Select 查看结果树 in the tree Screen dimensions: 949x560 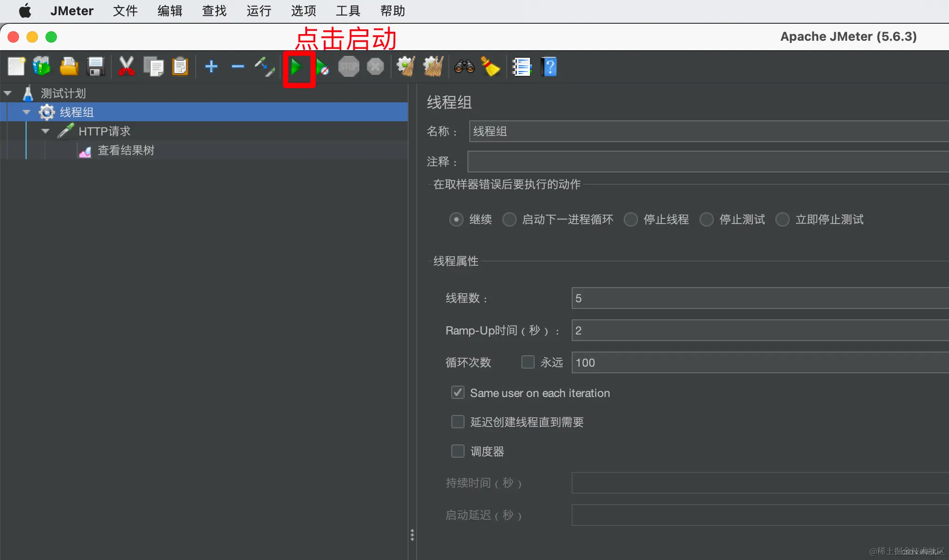tap(126, 151)
